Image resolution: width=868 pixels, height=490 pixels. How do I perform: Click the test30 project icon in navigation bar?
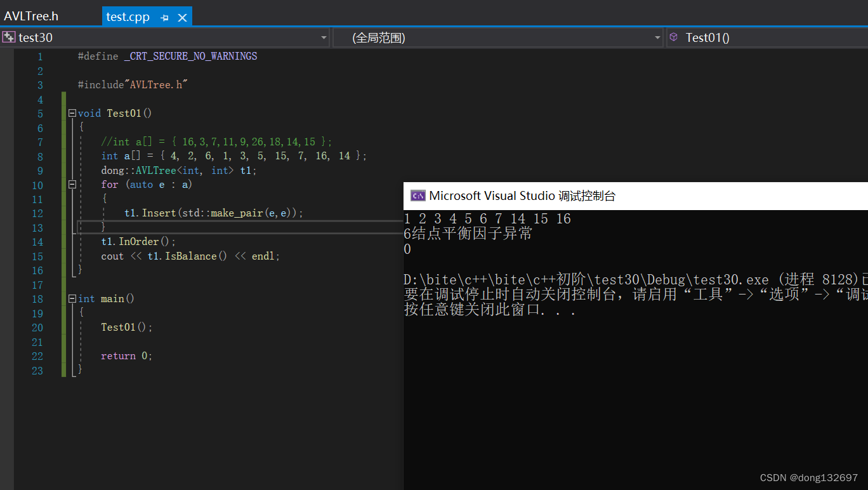coord(9,37)
